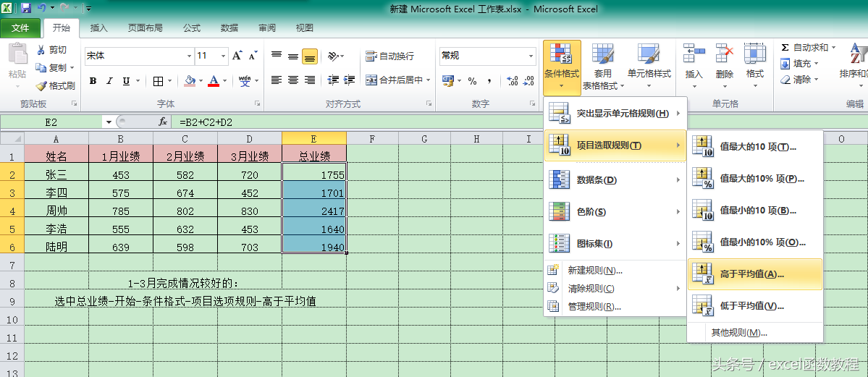Click the accounting number format icon
Screen dimensions: 868x377
[448, 81]
